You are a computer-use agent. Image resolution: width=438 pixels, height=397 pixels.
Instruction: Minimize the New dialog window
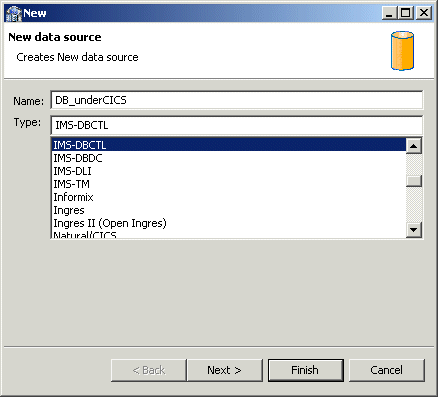(389, 13)
